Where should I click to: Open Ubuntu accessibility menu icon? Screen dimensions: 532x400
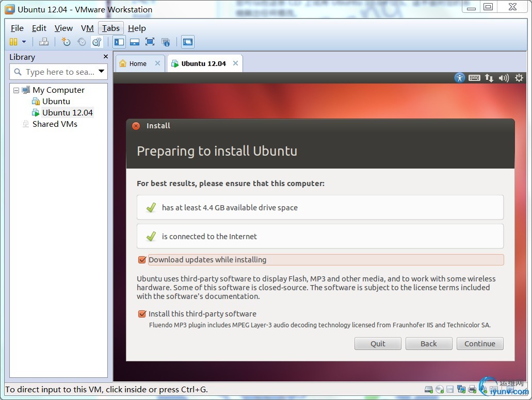coord(459,78)
